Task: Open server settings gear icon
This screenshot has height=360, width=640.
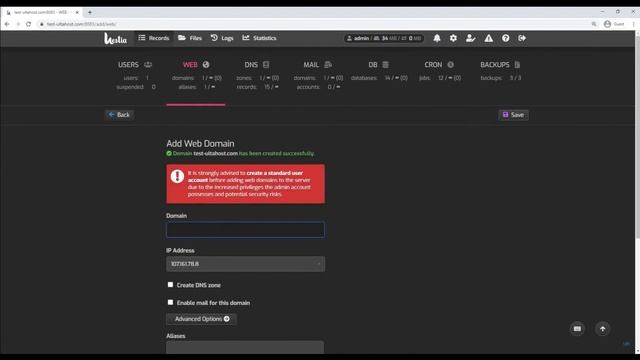Action: 453,38
